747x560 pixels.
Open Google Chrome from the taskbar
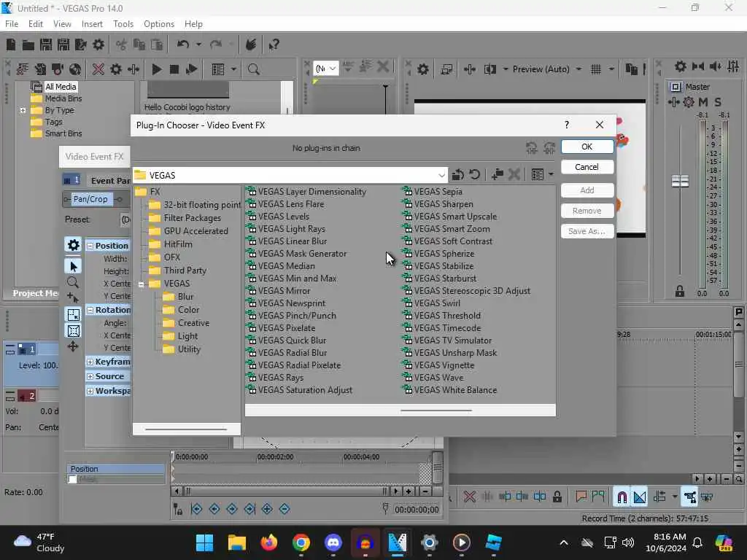point(301,542)
